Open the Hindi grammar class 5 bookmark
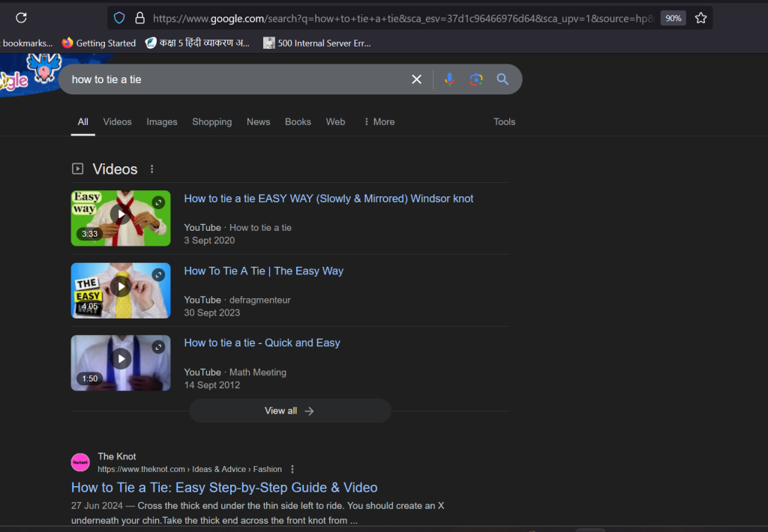This screenshot has height=532, width=768. click(197, 43)
